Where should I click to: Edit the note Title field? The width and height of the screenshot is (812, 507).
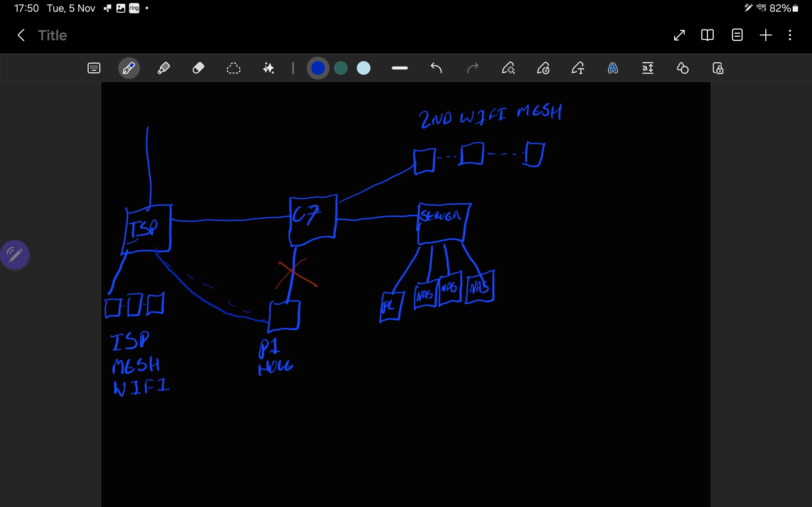click(x=52, y=35)
